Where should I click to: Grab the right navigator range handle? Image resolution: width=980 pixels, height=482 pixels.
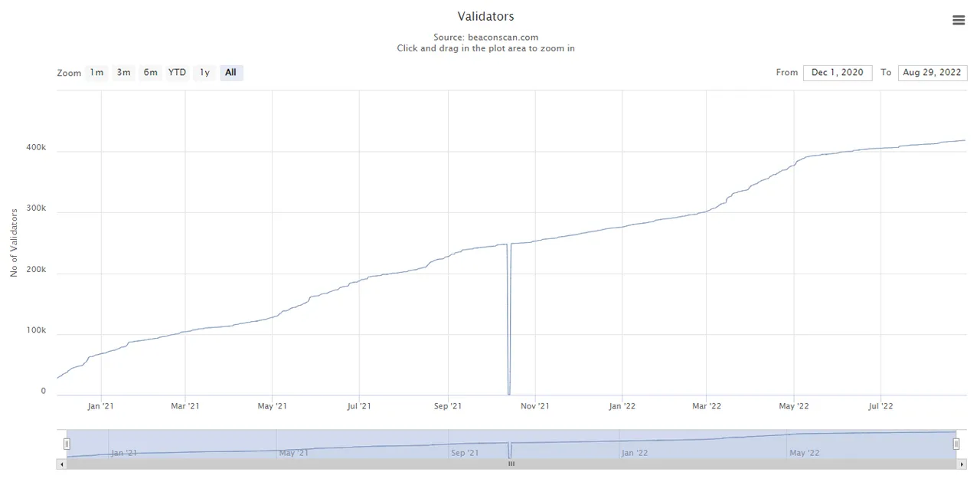pos(955,444)
